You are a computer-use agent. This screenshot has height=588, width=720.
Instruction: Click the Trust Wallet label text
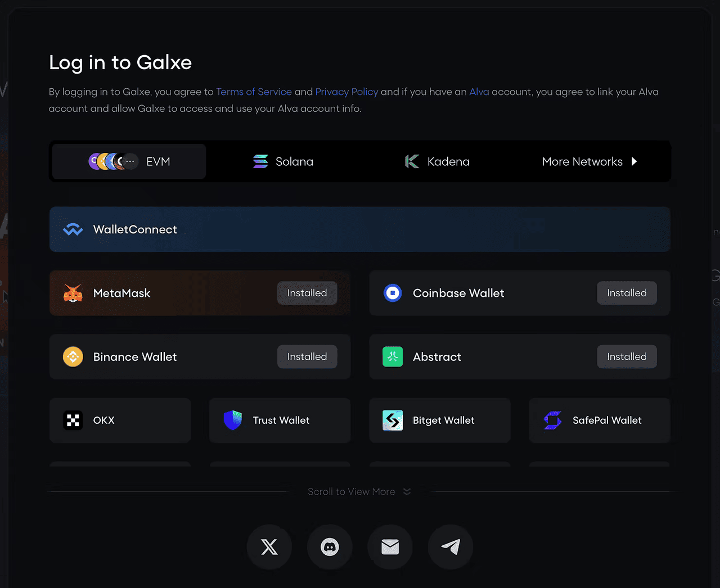(281, 420)
